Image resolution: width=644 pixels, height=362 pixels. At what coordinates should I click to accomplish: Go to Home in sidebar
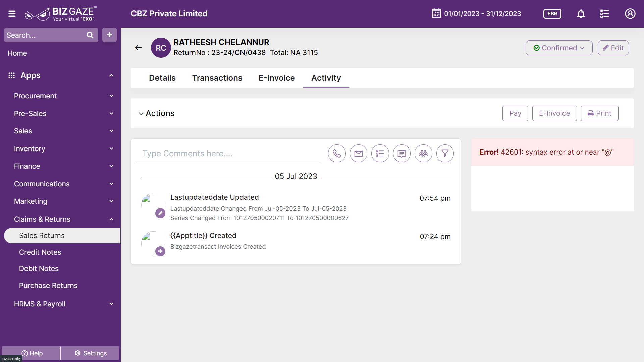pyautogui.click(x=17, y=53)
